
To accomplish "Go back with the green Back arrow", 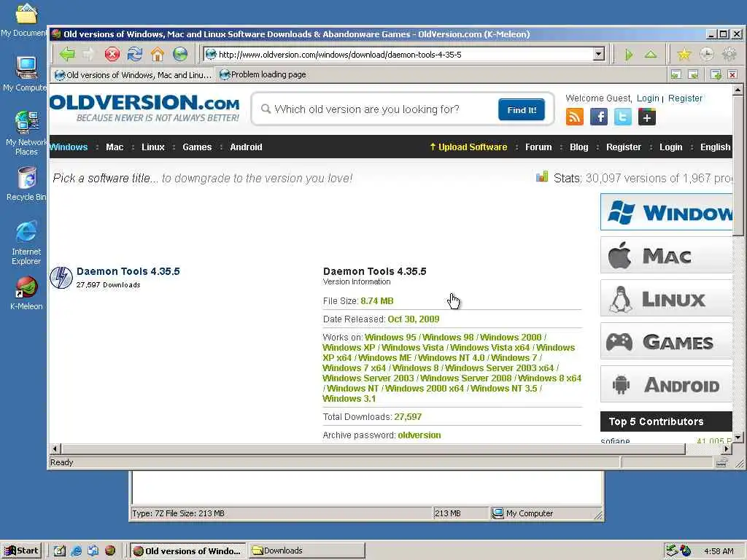I will pos(67,54).
